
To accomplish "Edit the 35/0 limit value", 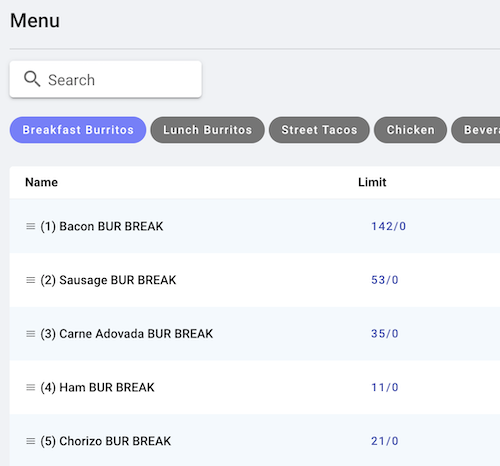I will (385, 334).
